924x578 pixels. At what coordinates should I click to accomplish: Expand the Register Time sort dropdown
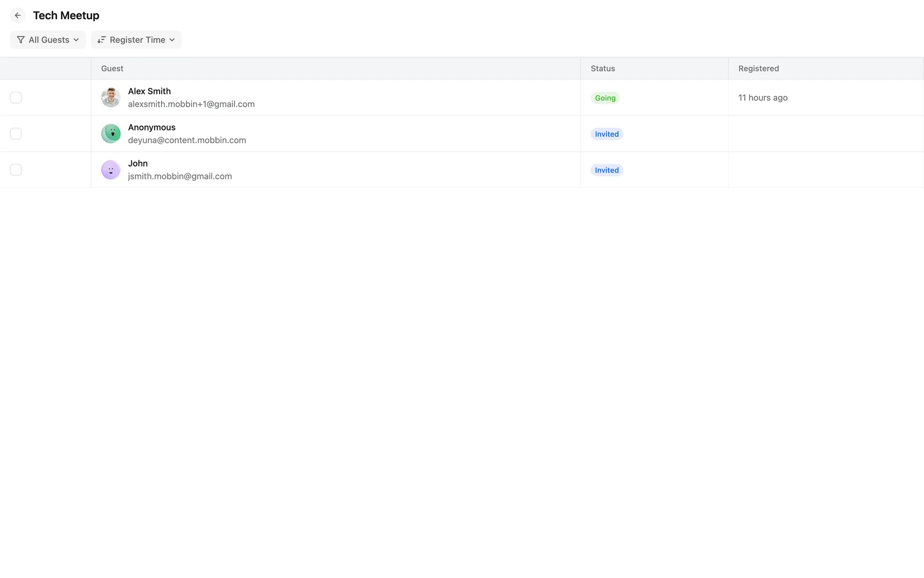tap(137, 40)
